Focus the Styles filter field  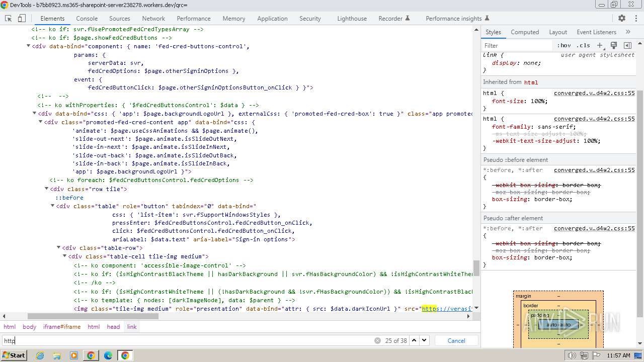[517, 45]
